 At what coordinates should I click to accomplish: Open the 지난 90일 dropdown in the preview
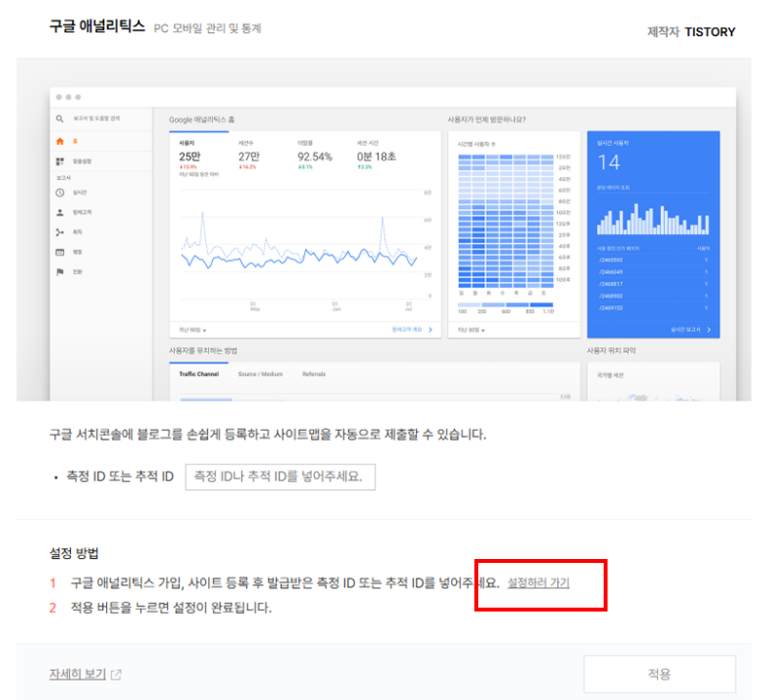pyautogui.click(x=192, y=331)
